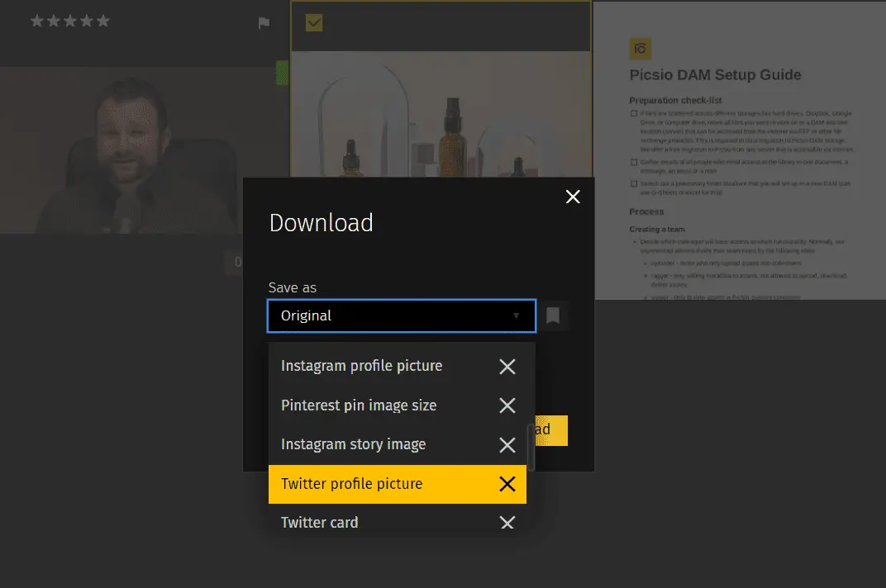Open the Save as Original dropdown
This screenshot has width=886, height=588.
(402, 315)
